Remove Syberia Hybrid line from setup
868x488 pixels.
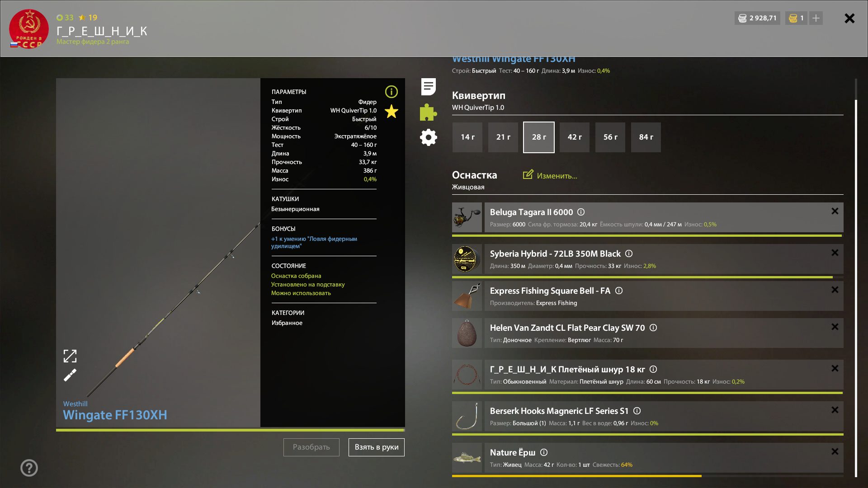(x=835, y=253)
